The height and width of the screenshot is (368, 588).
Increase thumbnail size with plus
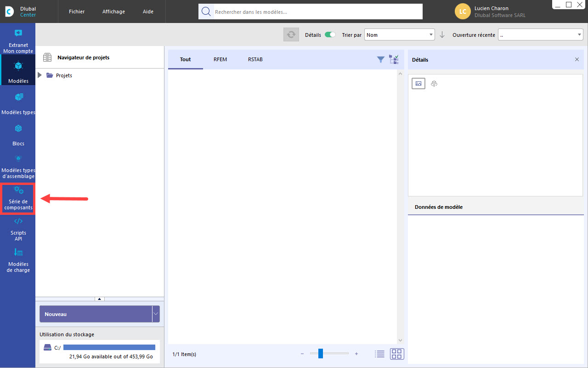pyautogui.click(x=356, y=354)
